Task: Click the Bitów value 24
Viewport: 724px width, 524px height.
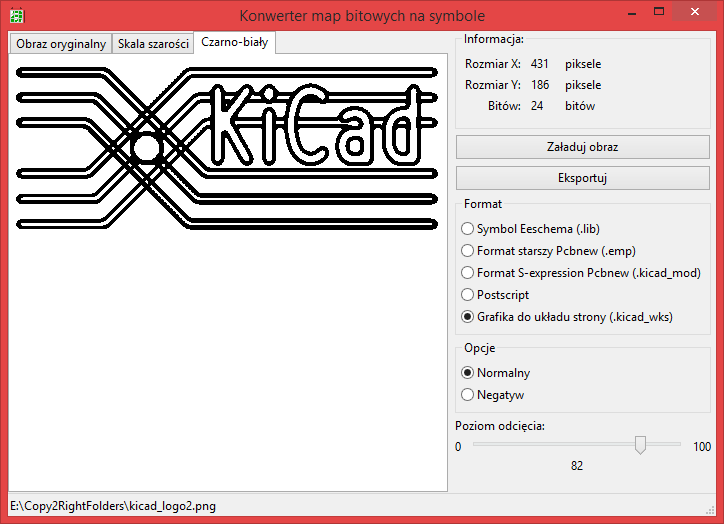Action: tap(537, 106)
